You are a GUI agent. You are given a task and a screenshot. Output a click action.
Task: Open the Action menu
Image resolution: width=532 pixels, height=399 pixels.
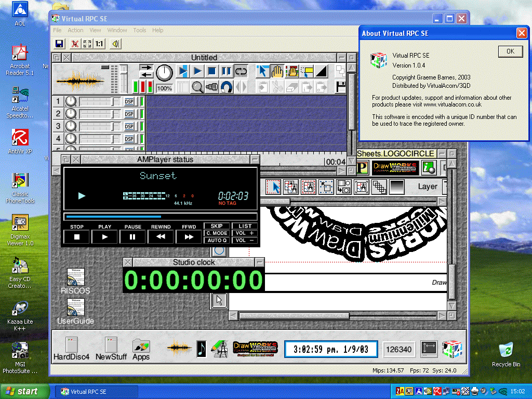pos(75,30)
